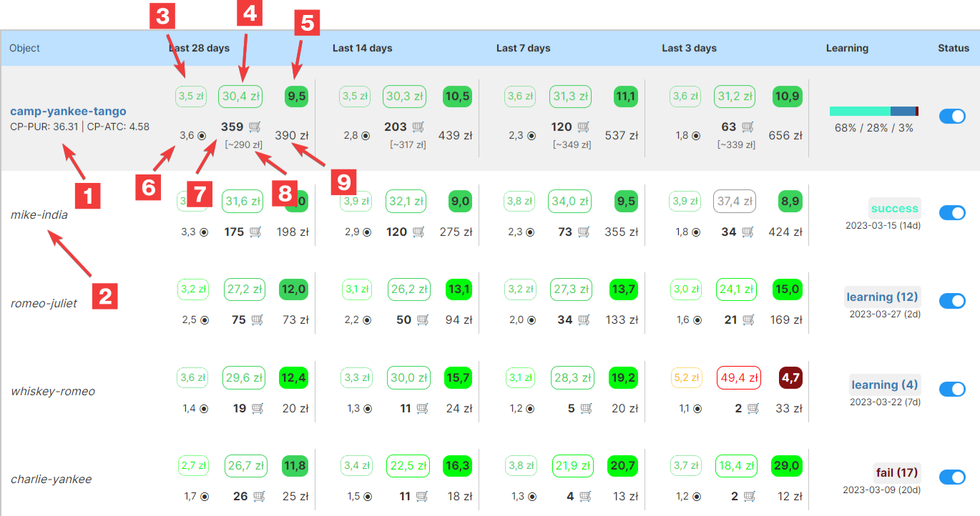
Task: Turn off charlie-yankee status switch
Action: point(952,477)
